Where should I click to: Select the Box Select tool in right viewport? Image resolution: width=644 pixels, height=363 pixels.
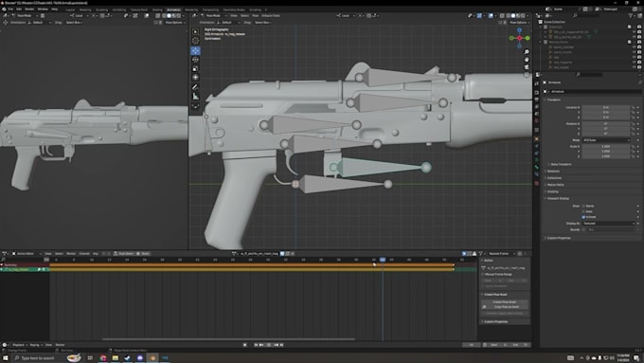[x=195, y=32]
